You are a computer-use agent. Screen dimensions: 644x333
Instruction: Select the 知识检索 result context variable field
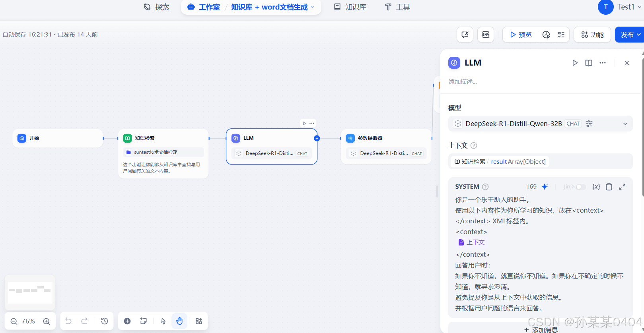click(x=540, y=161)
